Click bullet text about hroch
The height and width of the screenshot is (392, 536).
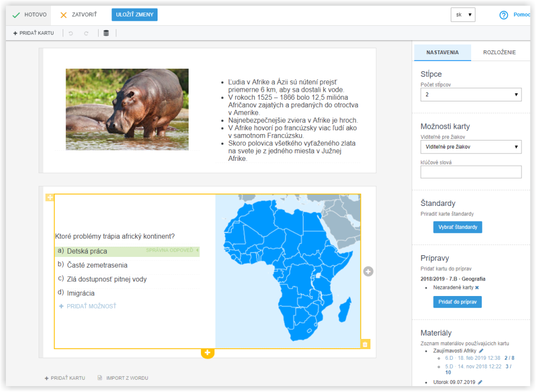tap(293, 121)
